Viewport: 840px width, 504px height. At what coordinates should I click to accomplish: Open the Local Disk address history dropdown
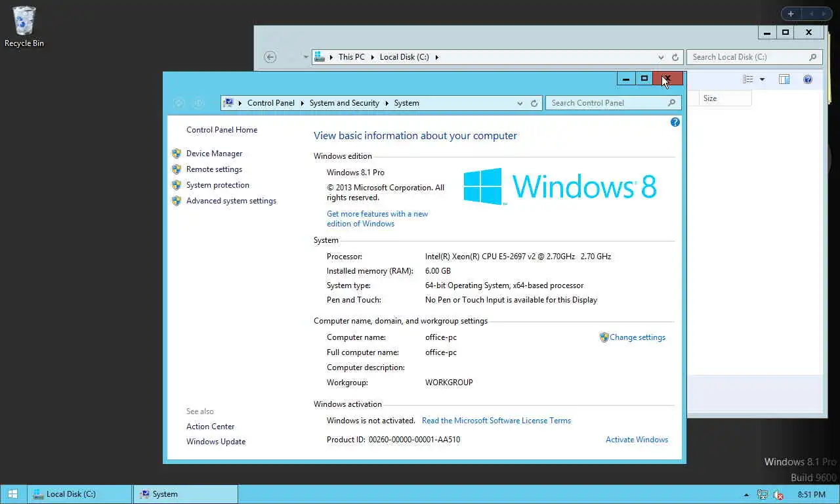click(x=661, y=57)
